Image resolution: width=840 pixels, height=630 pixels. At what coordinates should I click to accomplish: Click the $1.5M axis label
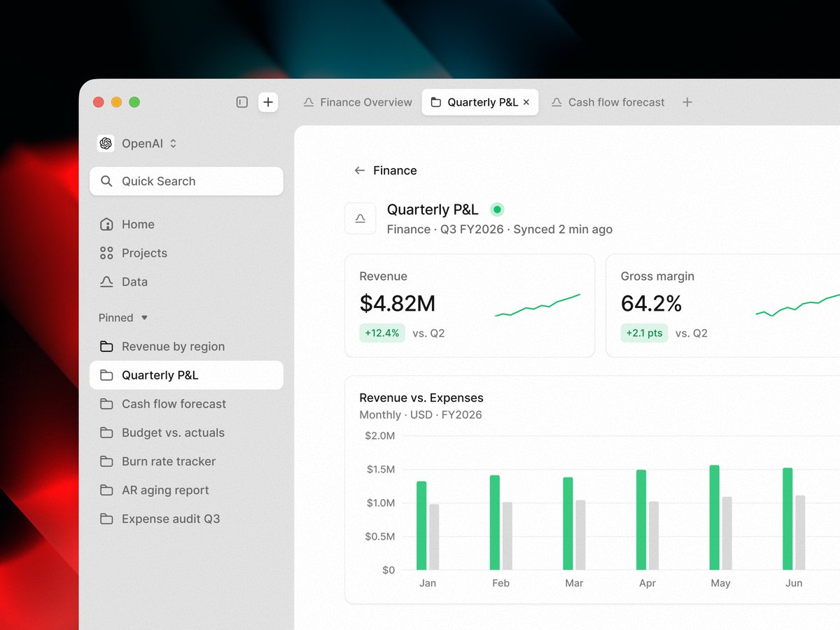point(381,470)
